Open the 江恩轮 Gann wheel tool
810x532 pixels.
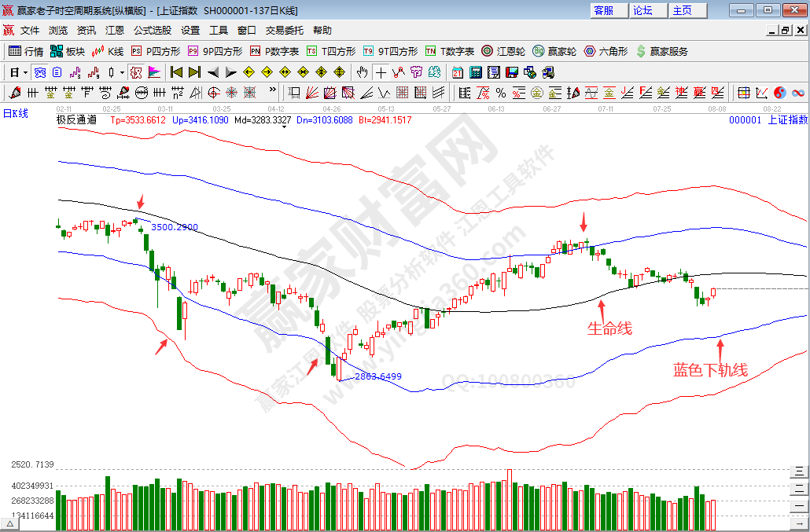[503, 51]
